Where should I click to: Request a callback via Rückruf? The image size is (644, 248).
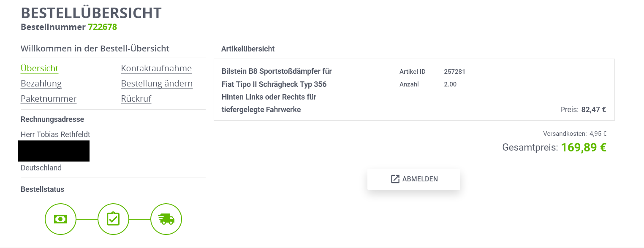coord(136,99)
